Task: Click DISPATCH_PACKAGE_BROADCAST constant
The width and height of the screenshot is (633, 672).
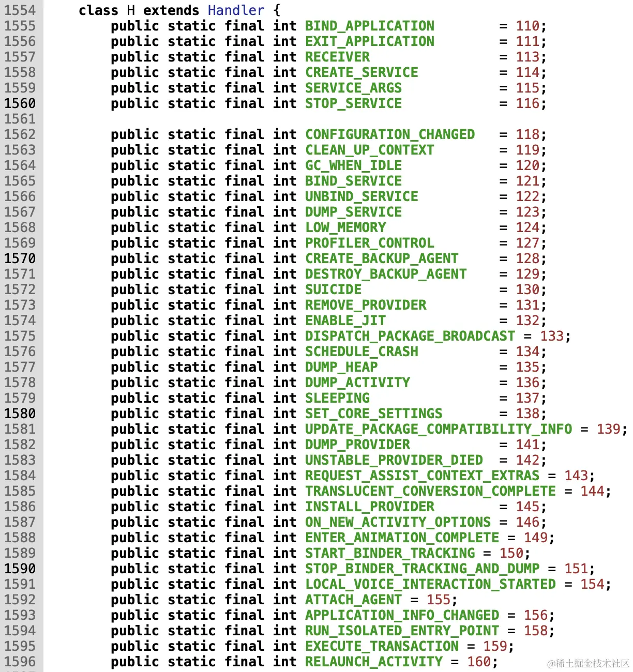Action: click(410, 336)
